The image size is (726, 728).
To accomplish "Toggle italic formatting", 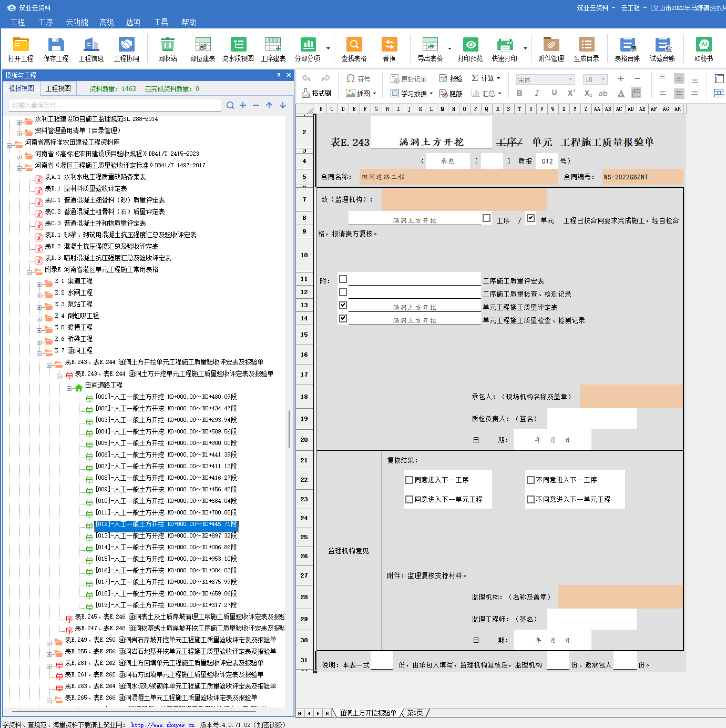I will click(x=537, y=93).
